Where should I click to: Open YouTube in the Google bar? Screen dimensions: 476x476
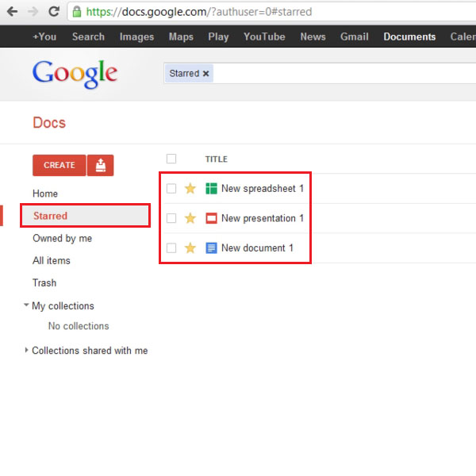point(264,36)
